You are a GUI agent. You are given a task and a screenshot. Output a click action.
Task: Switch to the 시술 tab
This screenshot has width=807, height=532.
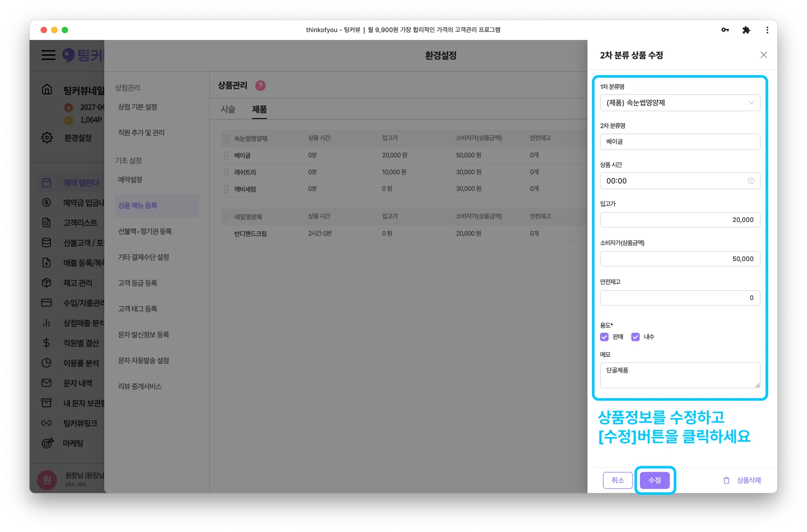pos(228,109)
